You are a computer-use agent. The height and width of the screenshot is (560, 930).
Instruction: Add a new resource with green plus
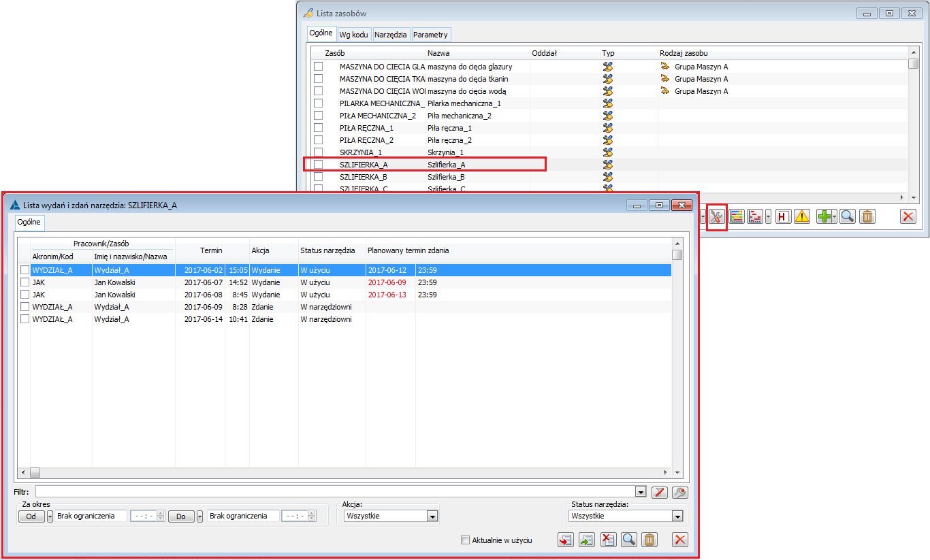click(824, 216)
